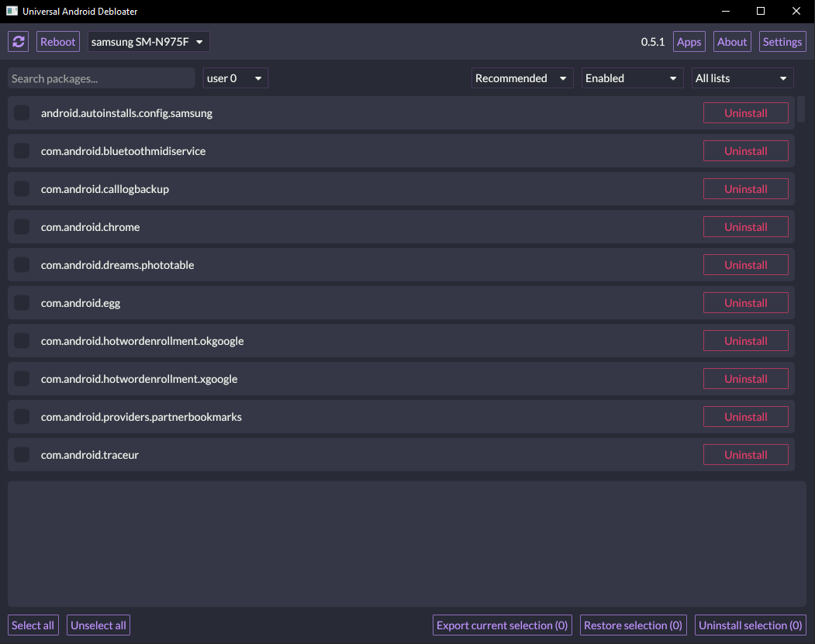Expand the All lists dropdown
This screenshot has width=815, height=644.
(x=742, y=78)
